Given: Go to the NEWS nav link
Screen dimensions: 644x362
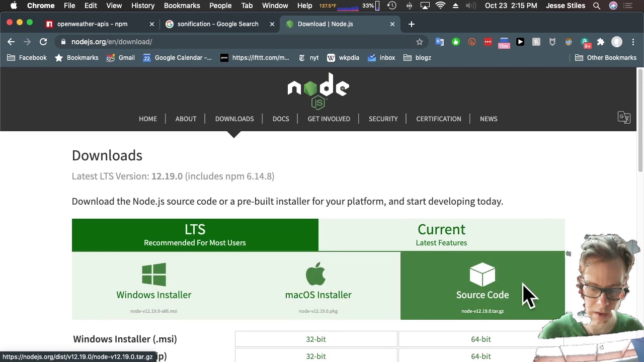Looking at the screenshot, I should tap(489, 119).
